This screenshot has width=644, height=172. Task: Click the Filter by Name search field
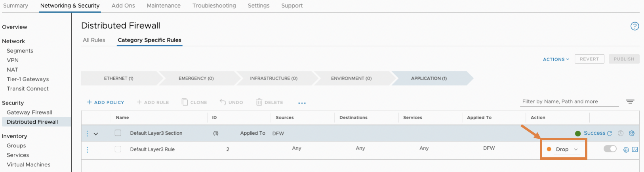570,102
